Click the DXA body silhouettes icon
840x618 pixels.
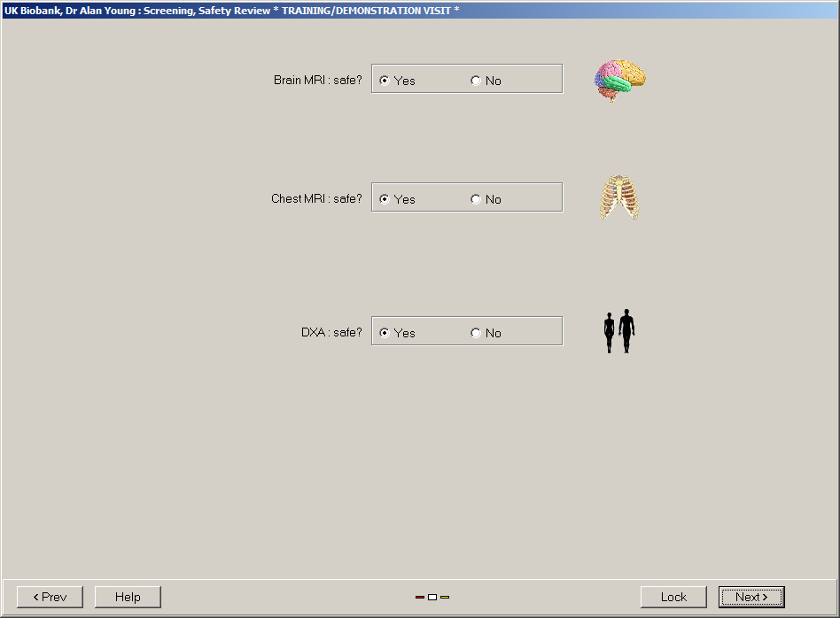(619, 332)
